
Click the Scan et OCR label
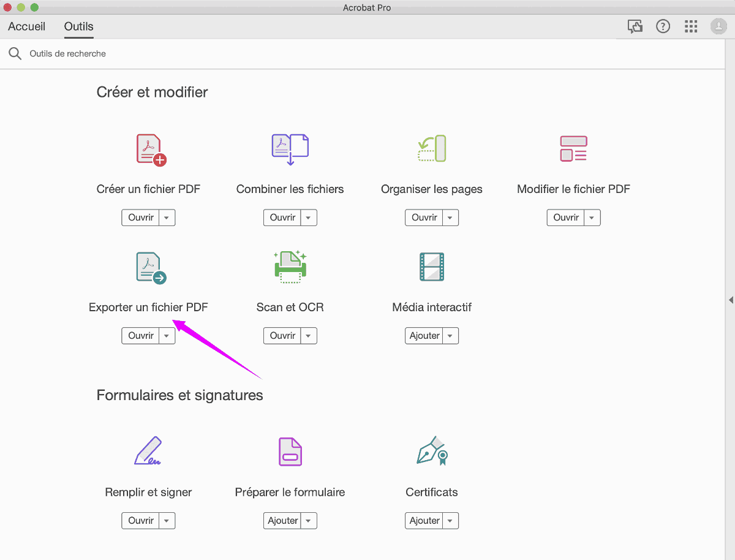click(290, 307)
